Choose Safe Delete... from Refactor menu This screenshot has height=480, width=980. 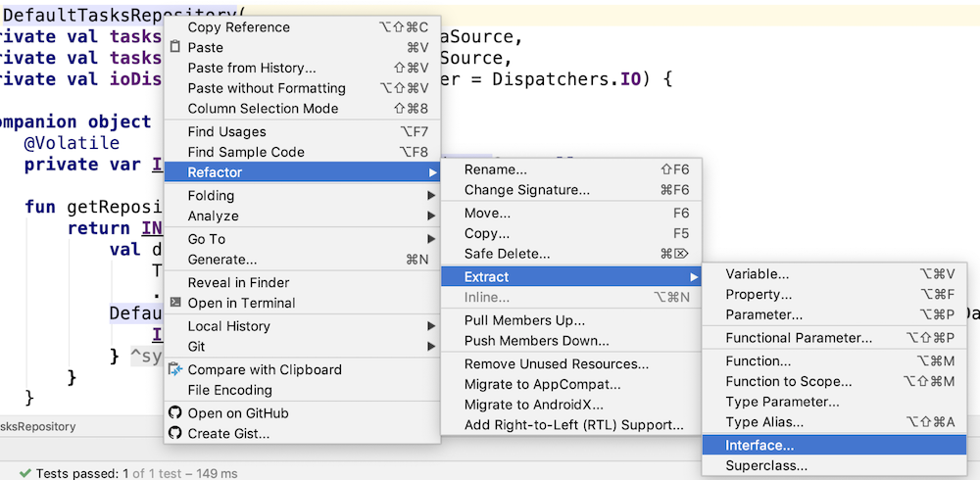tap(507, 254)
